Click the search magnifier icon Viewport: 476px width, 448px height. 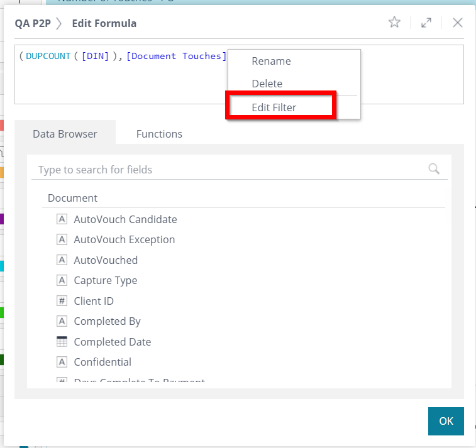(x=434, y=168)
